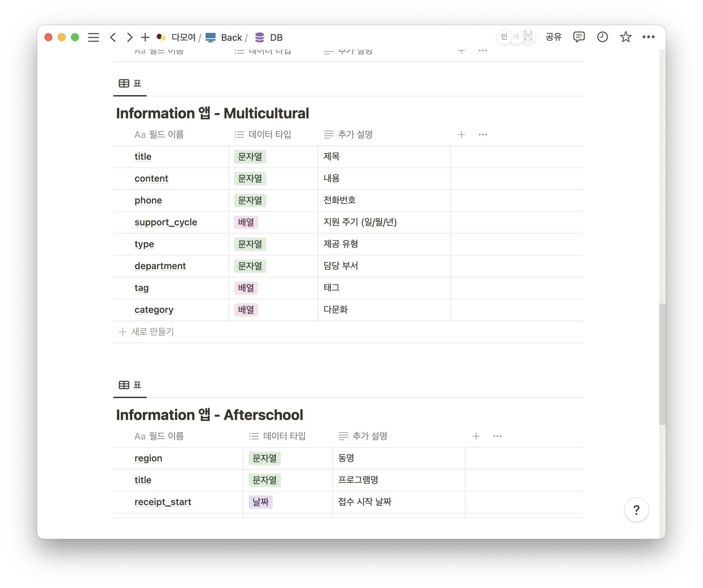Open the Multicultural 필드 이름 column header
The height and width of the screenshot is (588, 703).
(159, 135)
